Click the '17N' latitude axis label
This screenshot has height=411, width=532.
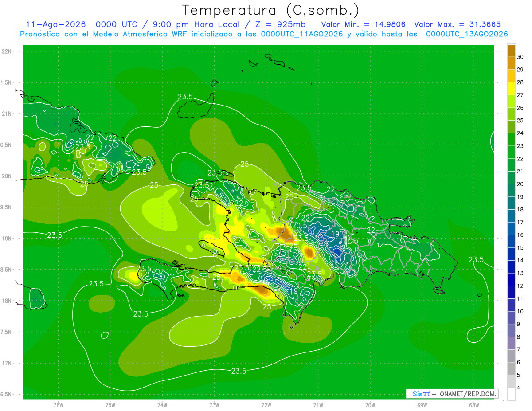tap(7, 363)
